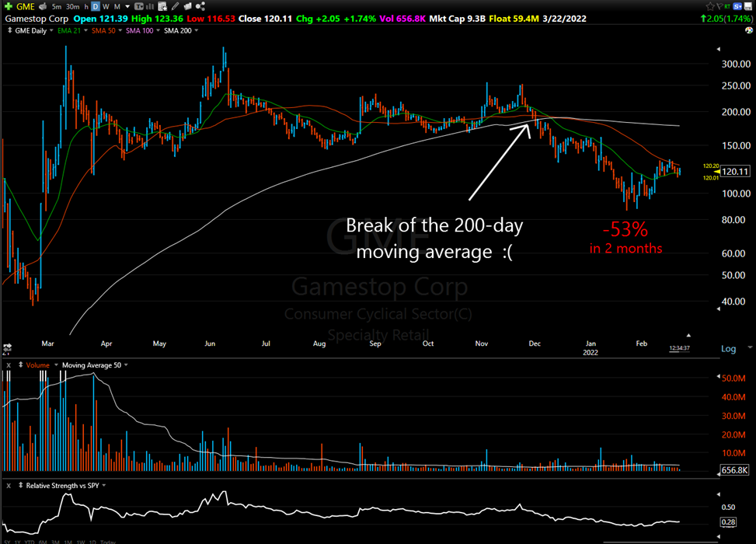Click the 12:34:37 time display
This screenshot has height=544, width=756.
[x=679, y=348]
